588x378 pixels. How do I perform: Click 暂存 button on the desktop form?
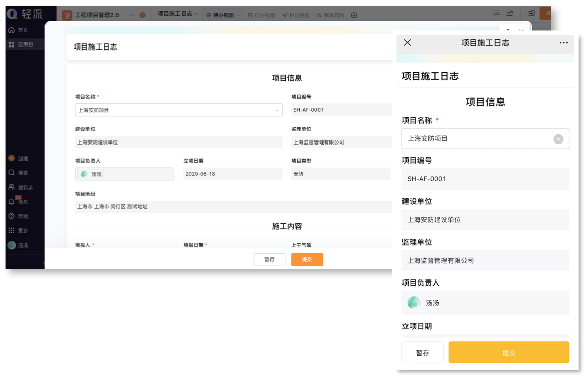pos(269,259)
